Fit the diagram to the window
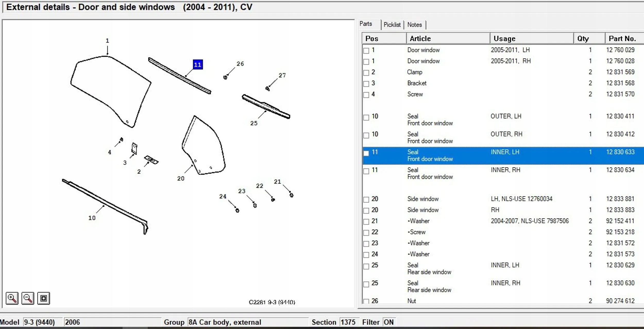This screenshot has width=644, height=329. [x=44, y=298]
